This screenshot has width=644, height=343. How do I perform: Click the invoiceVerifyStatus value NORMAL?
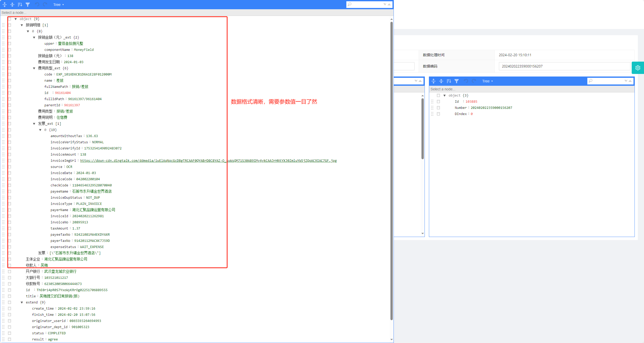click(x=98, y=142)
